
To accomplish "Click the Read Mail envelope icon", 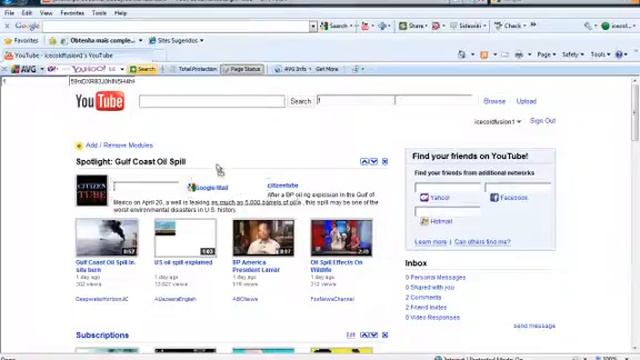I will coord(505,55).
